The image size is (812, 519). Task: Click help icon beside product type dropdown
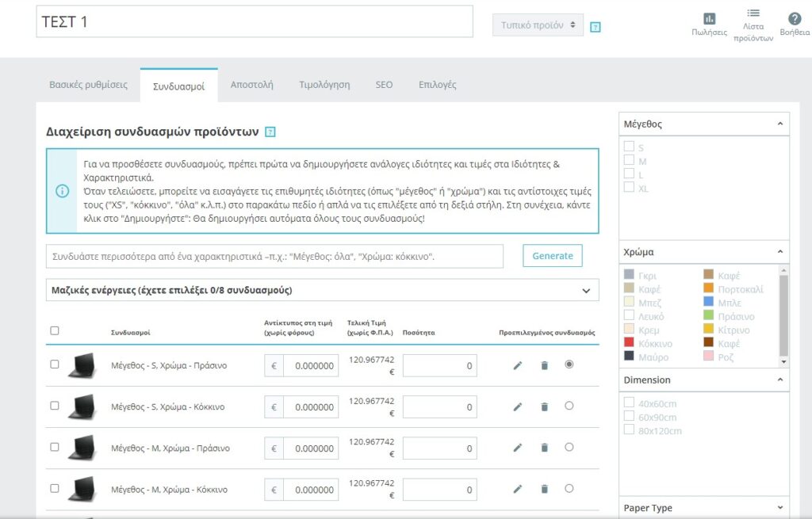(596, 27)
